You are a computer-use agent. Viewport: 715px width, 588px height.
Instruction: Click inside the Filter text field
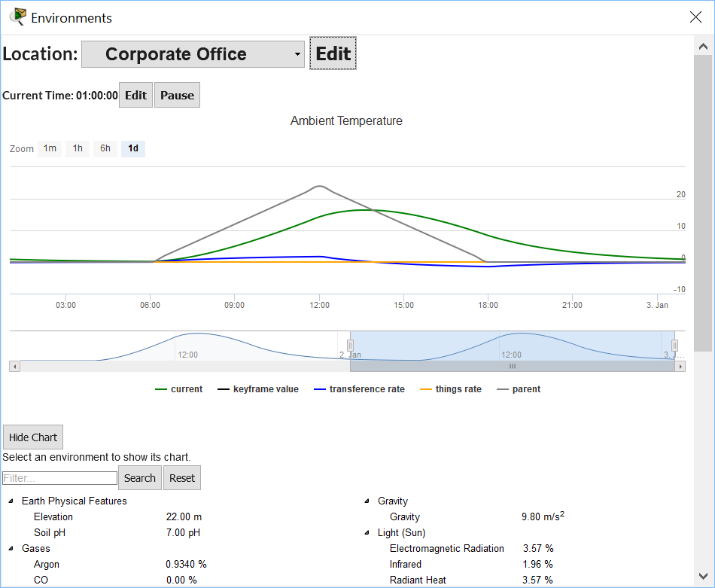click(x=59, y=478)
